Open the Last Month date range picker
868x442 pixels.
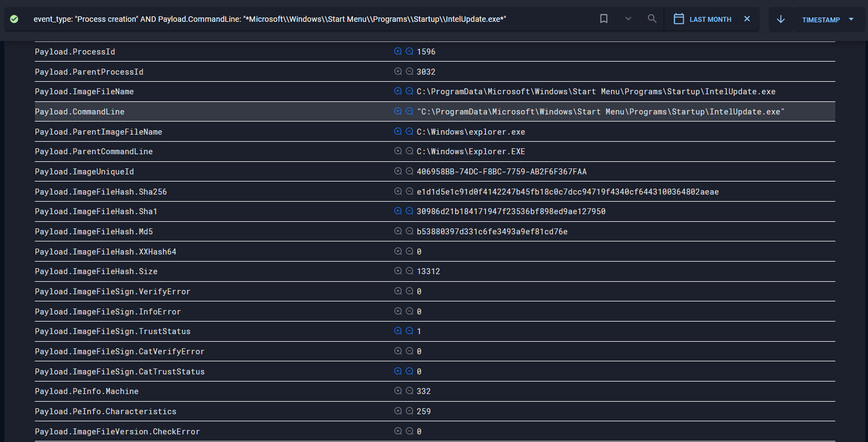(x=703, y=19)
